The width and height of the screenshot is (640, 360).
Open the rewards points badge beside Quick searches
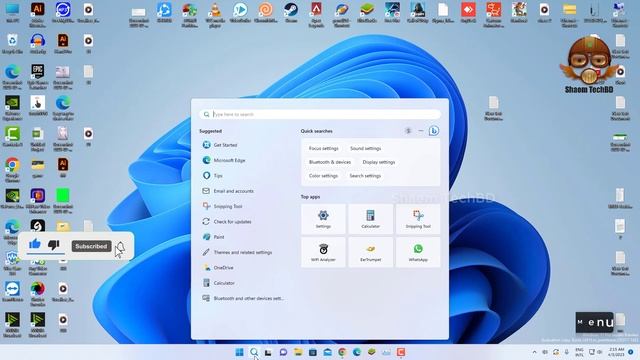[408, 131]
